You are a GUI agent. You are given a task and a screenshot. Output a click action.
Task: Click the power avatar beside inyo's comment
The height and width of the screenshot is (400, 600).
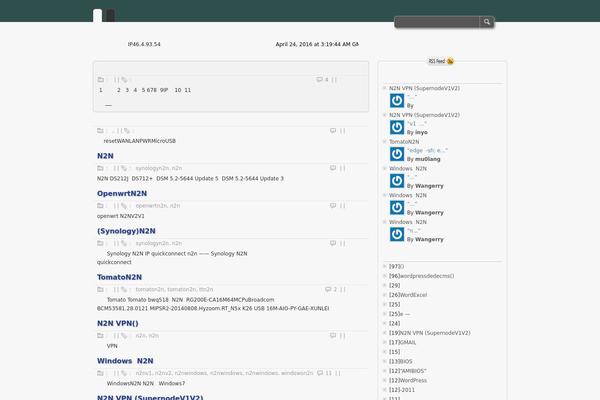tap(397, 127)
